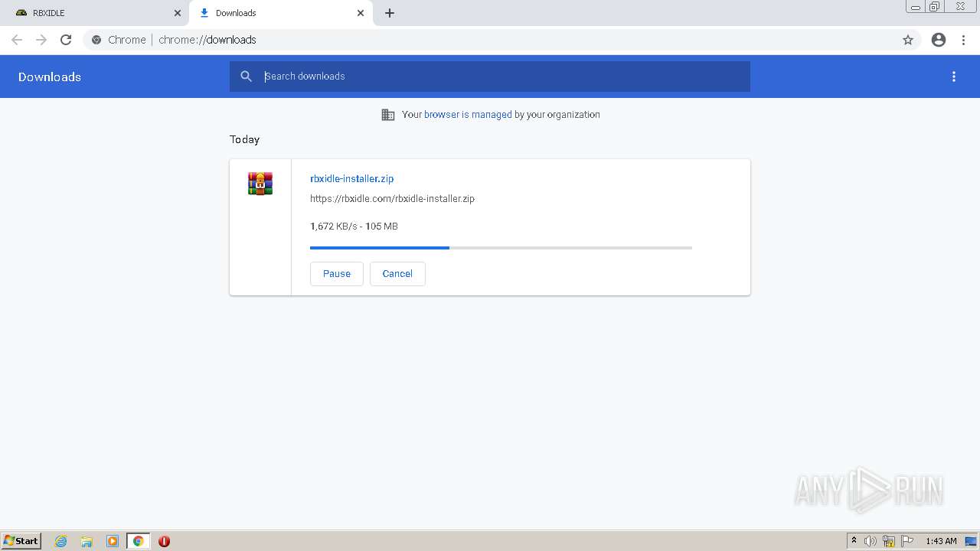Click the '1,672 KB/s - 105 MB' status text
This screenshot has width=980, height=551.
tap(354, 227)
